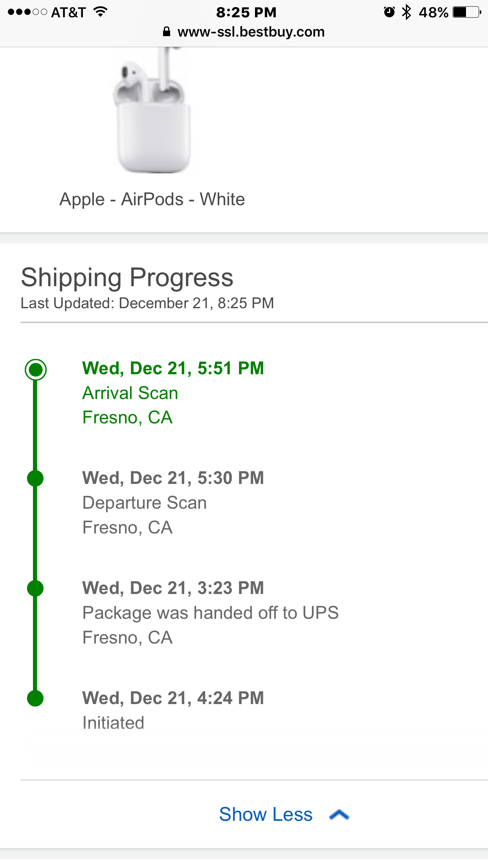This screenshot has width=488, height=868.
Task: Tap the Shipping Progress heading
Action: coord(127,278)
